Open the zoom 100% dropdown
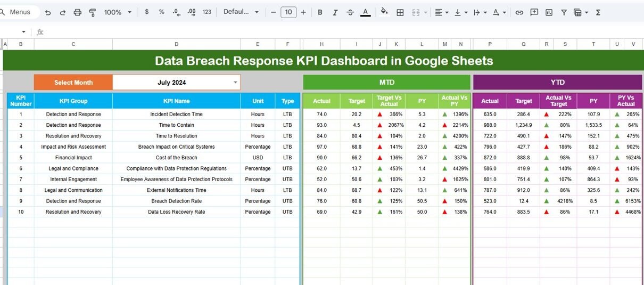Image resolution: width=644 pixels, height=285 pixels. (118, 12)
